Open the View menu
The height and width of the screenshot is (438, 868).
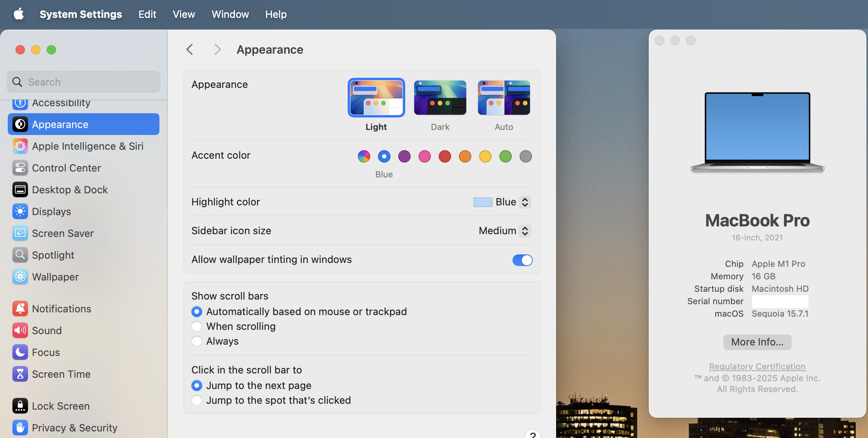184,14
